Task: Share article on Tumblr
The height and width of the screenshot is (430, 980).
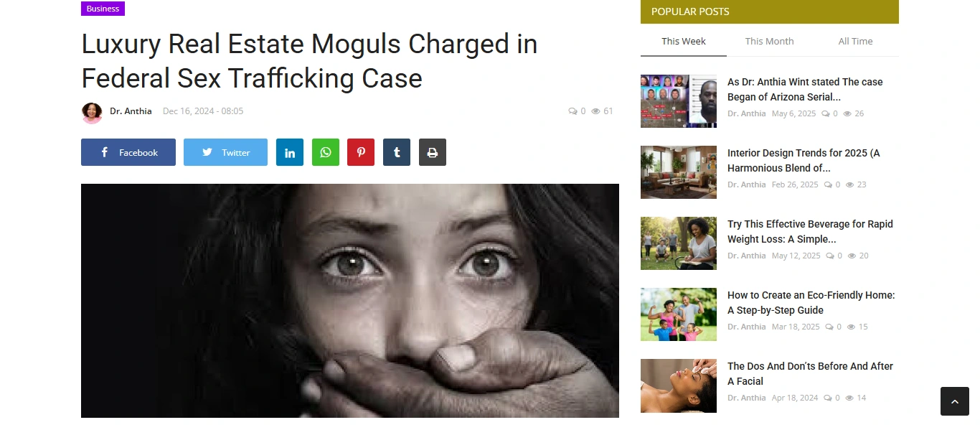Action: click(397, 152)
